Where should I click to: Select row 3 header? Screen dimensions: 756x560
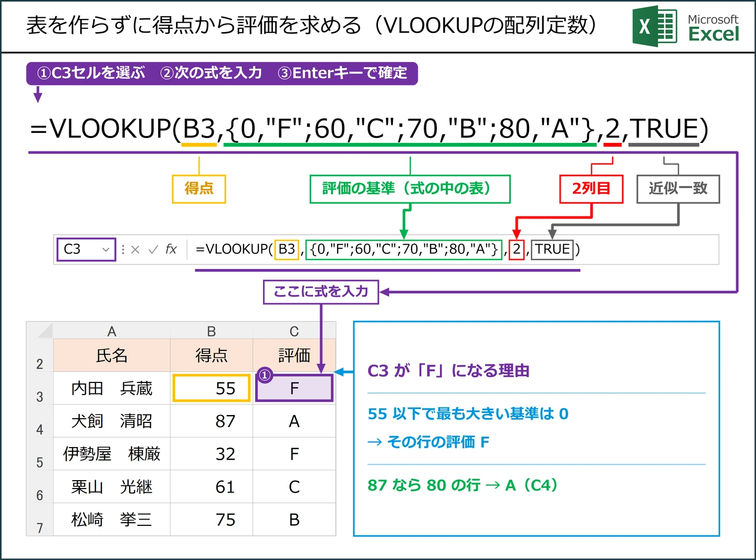coord(39,389)
